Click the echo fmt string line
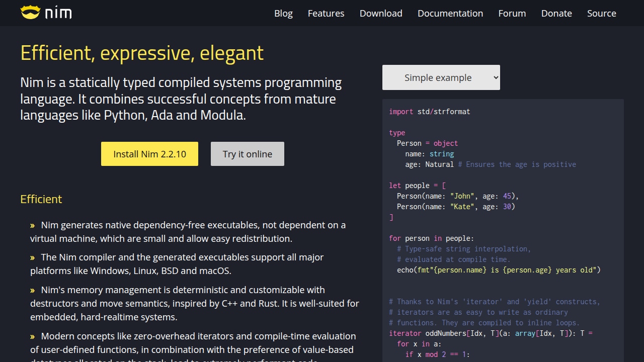The image size is (644, 362). click(x=499, y=270)
